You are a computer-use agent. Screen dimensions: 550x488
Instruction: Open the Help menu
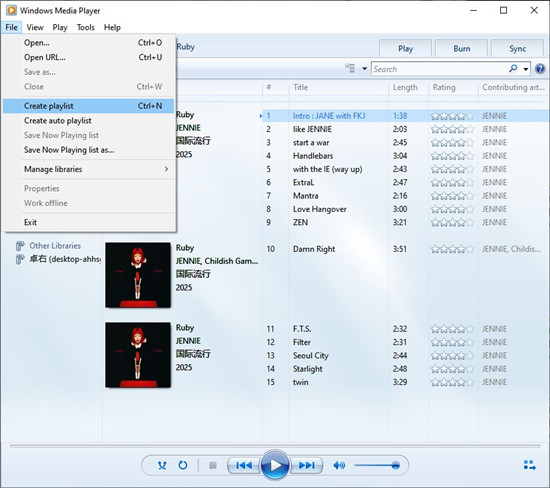(x=112, y=27)
